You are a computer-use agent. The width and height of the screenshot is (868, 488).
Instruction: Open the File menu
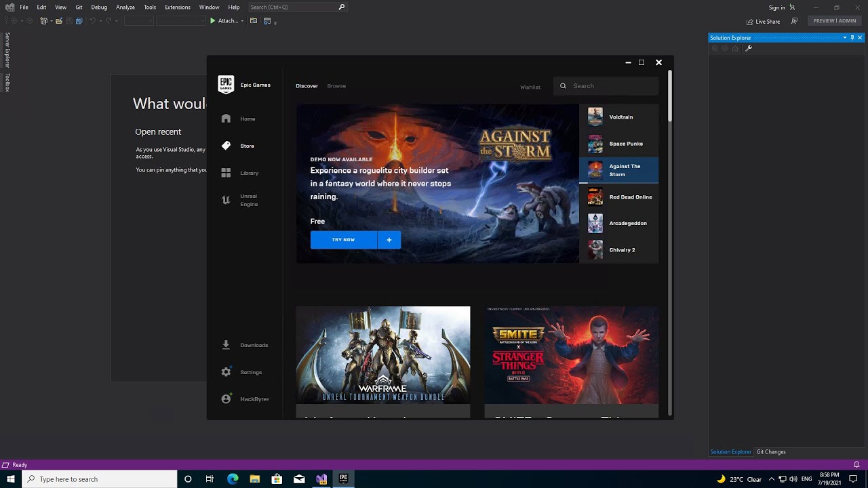click(x=24, y=7)
